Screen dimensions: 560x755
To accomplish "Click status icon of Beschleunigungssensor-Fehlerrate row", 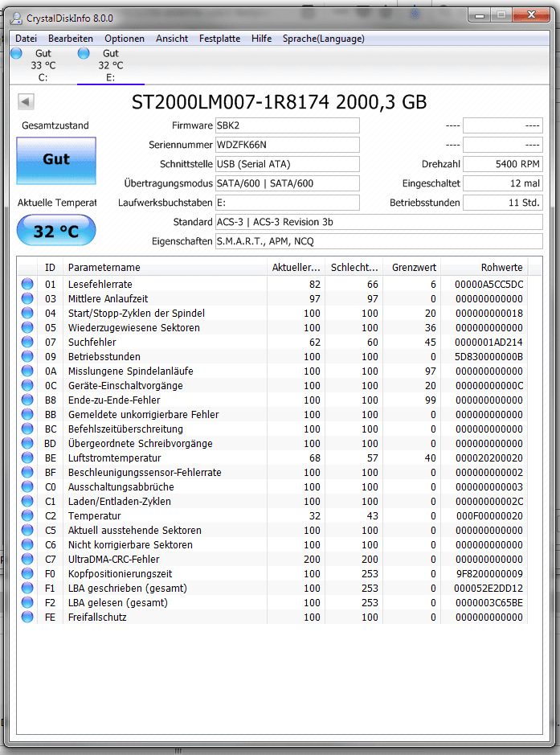I will point(27,472).
